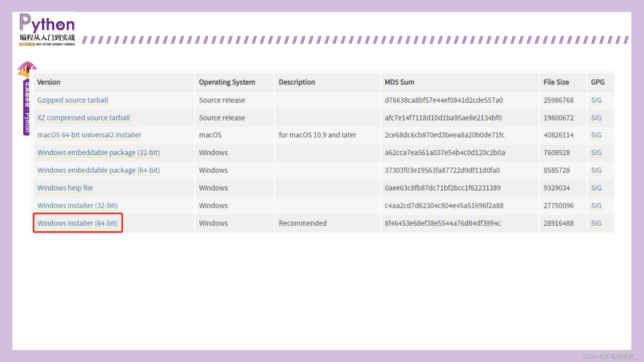The image size is (644, 362).
Task: Click the Recommended description cell
Action: click(303, 223)
